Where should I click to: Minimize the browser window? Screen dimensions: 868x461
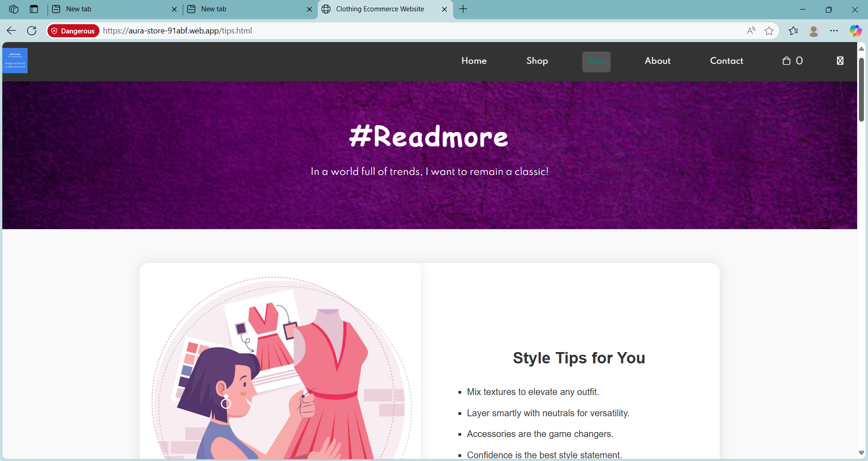(803, 9)
